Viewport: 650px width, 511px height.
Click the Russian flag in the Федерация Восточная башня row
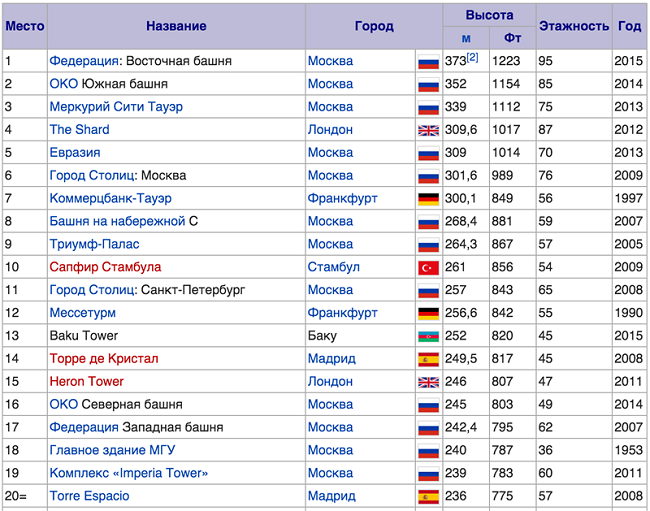coord(428,62)
